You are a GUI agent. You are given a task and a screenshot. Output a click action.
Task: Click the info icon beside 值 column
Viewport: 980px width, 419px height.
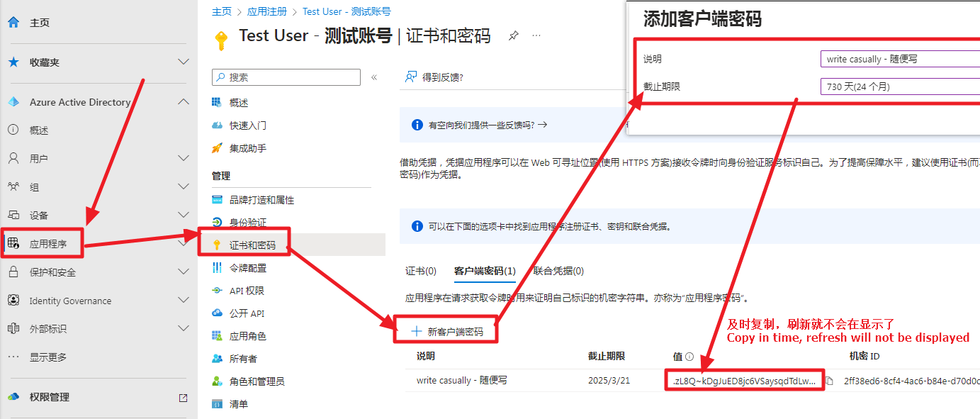click(x=689, y=357)
